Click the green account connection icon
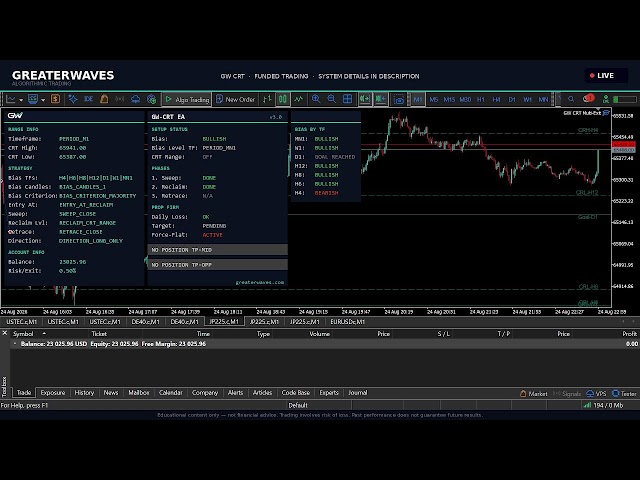 [x=606, y=99]
